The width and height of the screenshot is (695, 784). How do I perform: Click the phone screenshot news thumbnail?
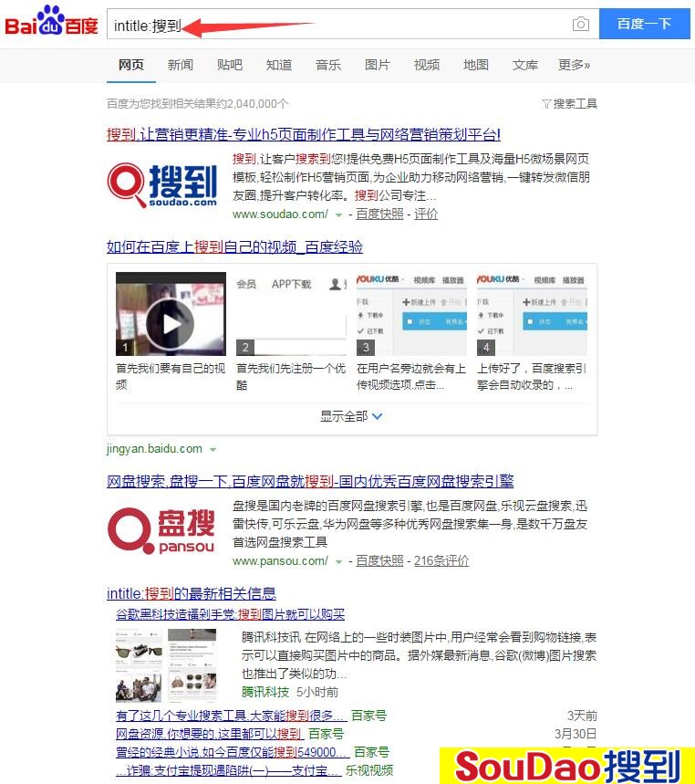192,665
